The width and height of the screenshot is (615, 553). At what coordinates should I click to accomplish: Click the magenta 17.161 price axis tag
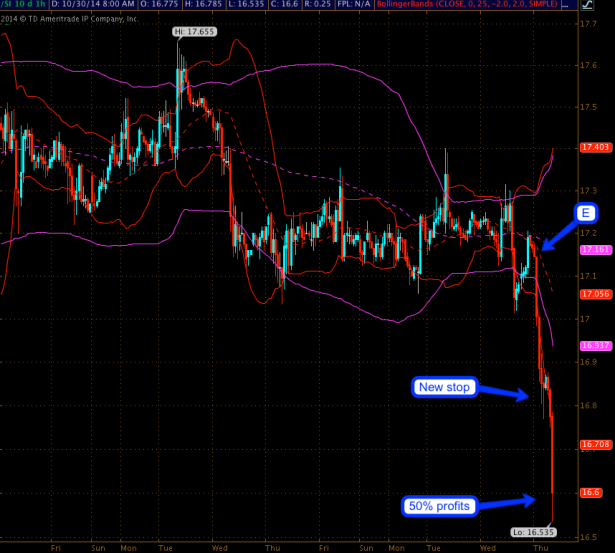[593, 249]
